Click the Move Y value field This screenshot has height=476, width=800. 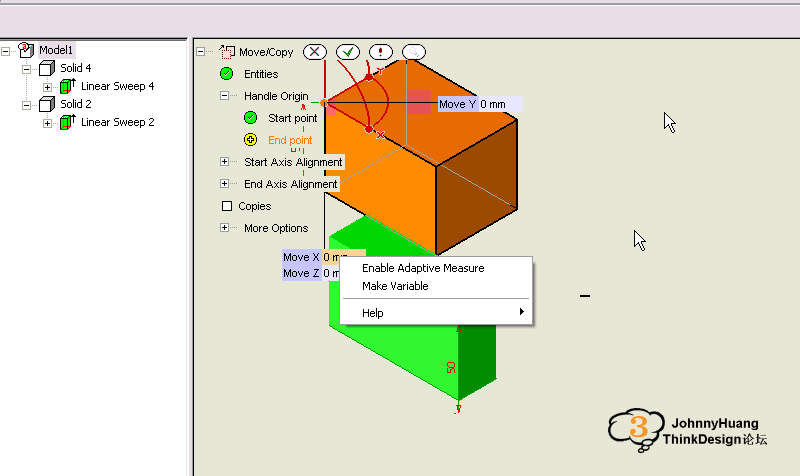coord(500,104)
